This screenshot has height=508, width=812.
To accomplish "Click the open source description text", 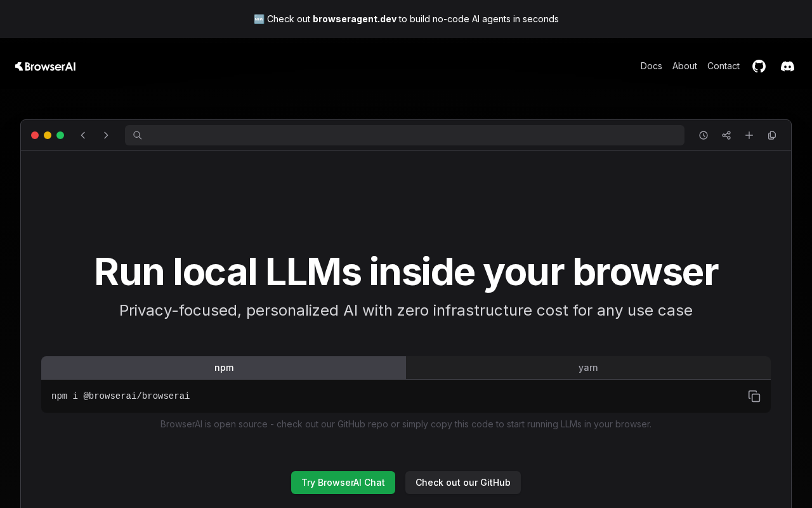I will (x=406, y=424).
